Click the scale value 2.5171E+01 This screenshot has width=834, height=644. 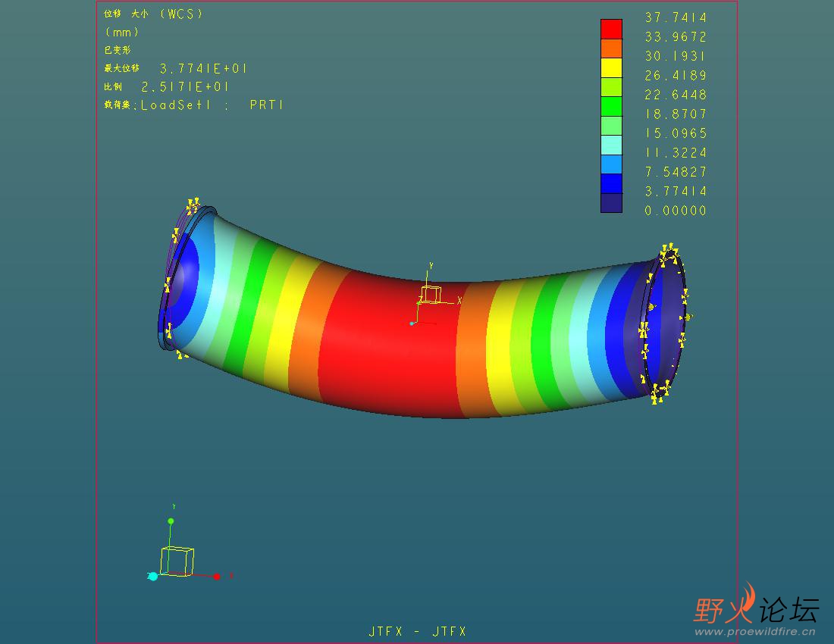coord(185,86)
